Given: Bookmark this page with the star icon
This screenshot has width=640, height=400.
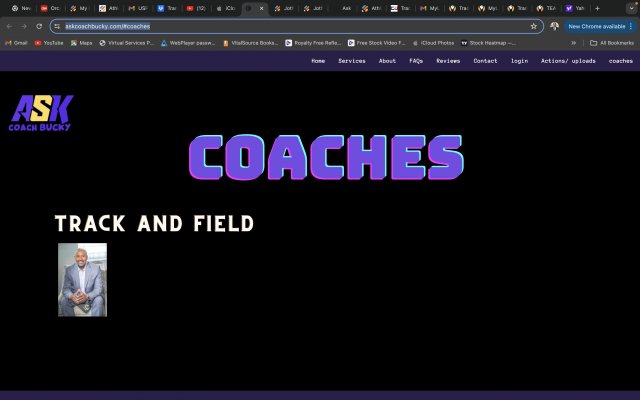Looking at the screenshot, I should [534, 26].
